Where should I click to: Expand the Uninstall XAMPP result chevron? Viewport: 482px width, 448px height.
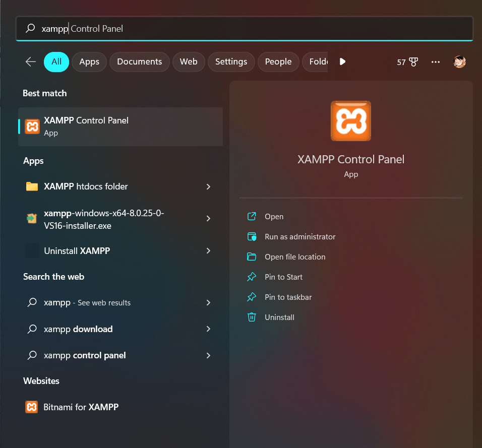pyautogui.click(x=208, y=251)
